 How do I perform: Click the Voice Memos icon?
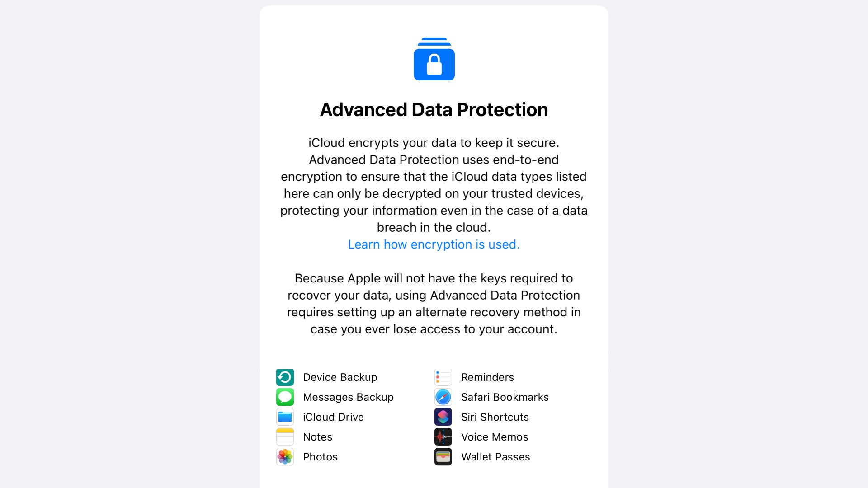pyautogui.click(x=444, y=437)
